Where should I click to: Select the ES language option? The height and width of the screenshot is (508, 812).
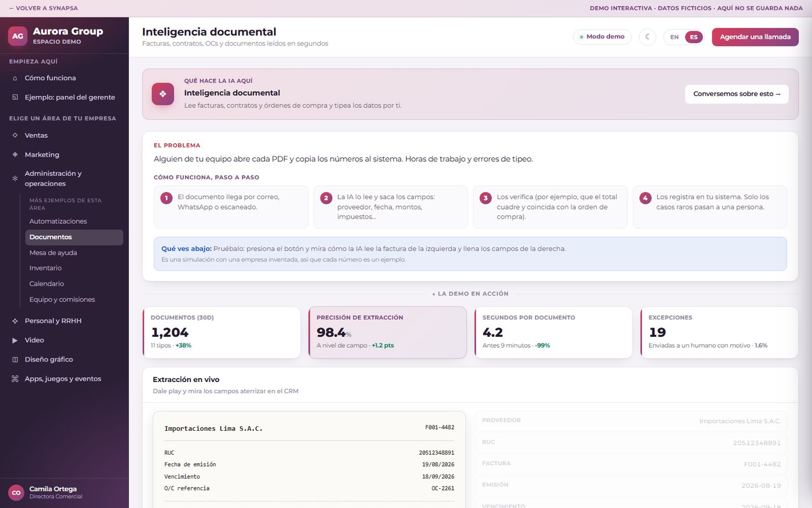point(694,37)
